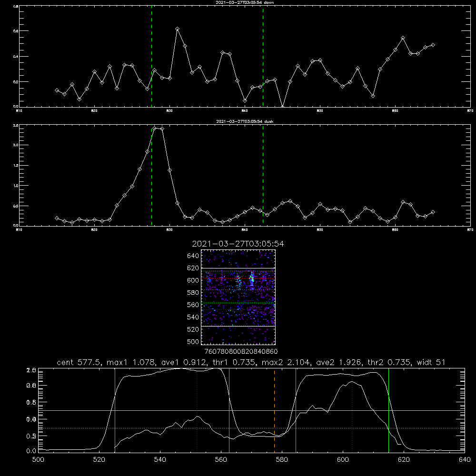476x476 pixels.
Task: Click the heatmap x-axis label string starting 760
Action: click(241, 352)
